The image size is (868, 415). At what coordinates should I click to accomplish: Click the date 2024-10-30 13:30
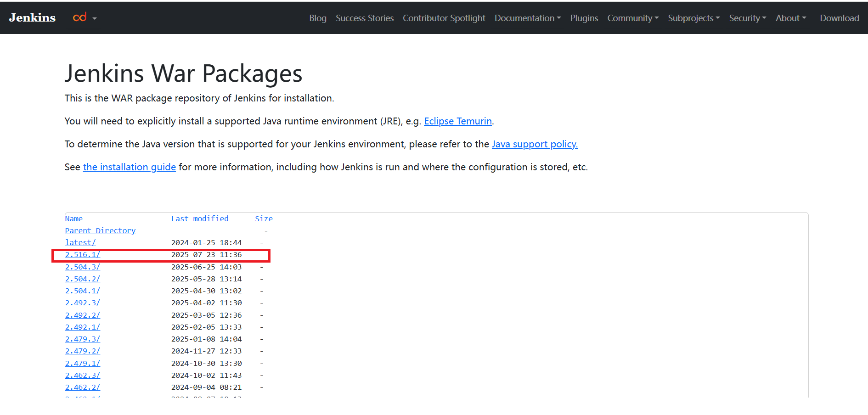(x=207, y=363)
